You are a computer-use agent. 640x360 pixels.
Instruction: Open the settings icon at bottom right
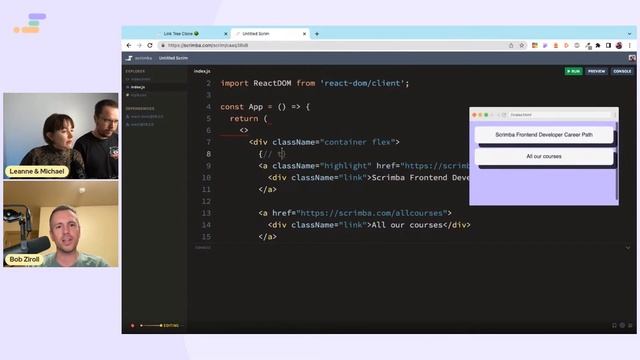click(x=622, y=325)
